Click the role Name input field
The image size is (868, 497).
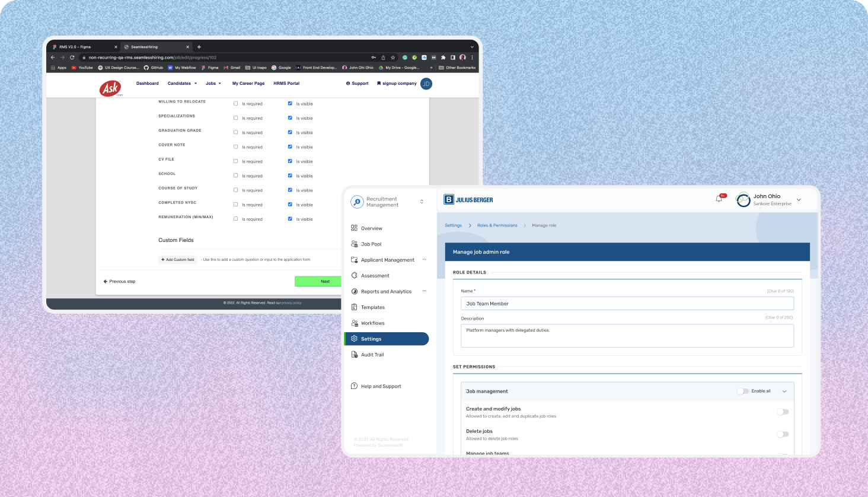(x=627, y=304)
